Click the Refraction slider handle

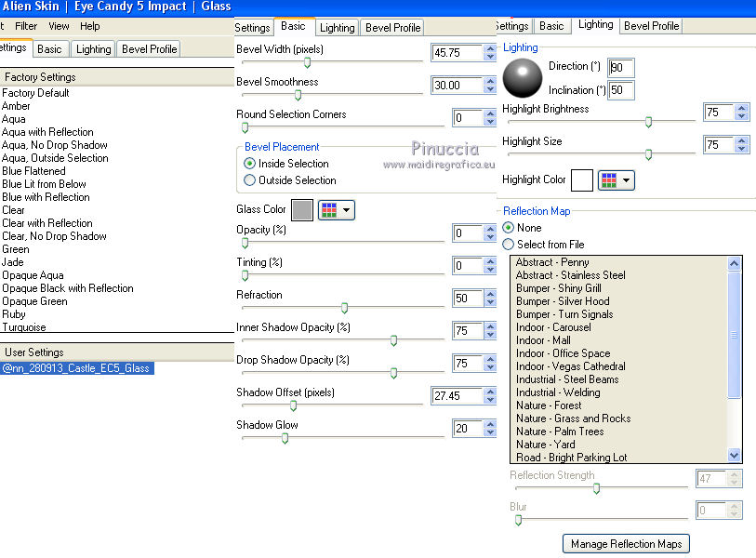tap(344, 308)
